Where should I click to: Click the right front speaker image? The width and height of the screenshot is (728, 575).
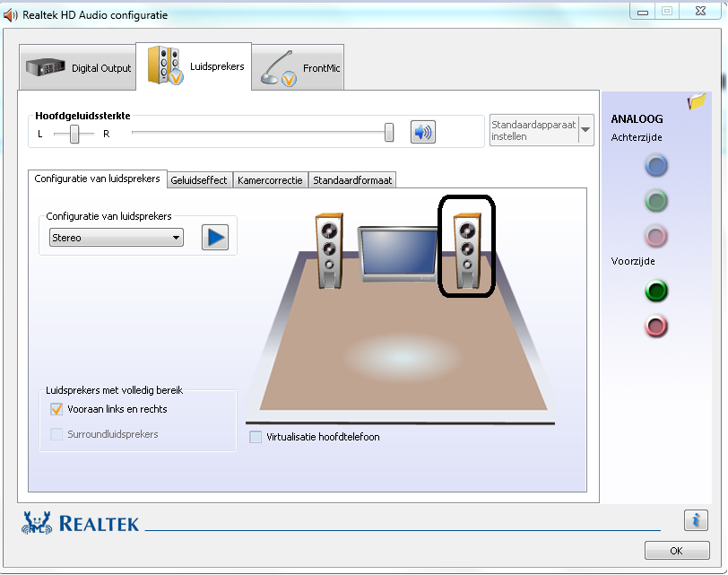[467, 250]
